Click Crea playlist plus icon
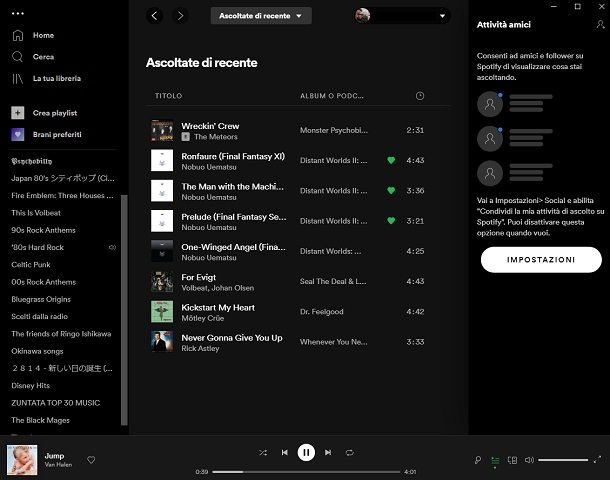The width and height of the screenshot is (610, 480). [x=18, y=113]
